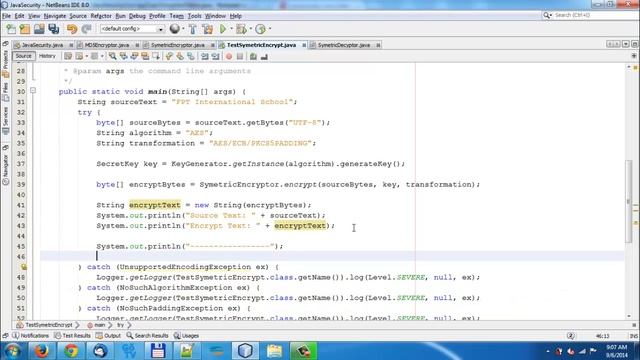Click the Find Selection magnifier icon
Viewport: 640px width, 360px height.
coord(112,56)
